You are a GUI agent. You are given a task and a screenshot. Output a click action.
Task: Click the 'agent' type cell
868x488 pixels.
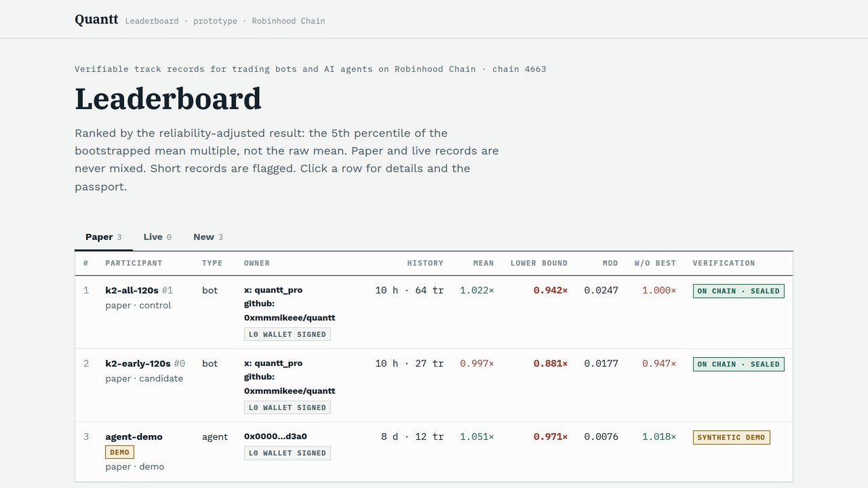(x=215, y=437)
